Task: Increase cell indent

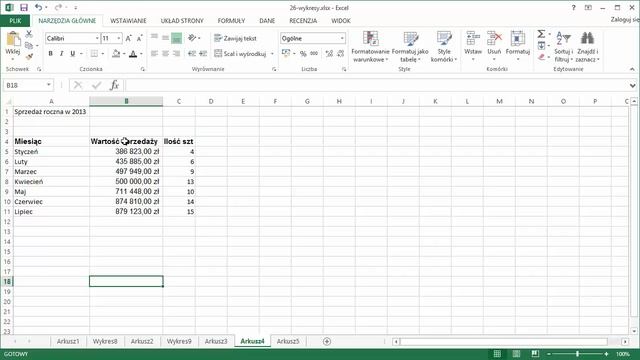Action: (x=203, y=53)
